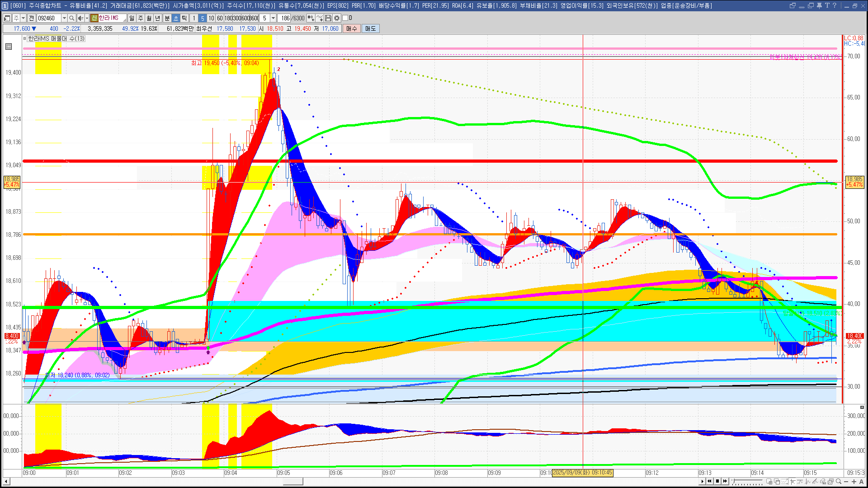Screen dimensions: 868x488
Task: Click the save chart floppy icon
Action: tap(328, 18)
